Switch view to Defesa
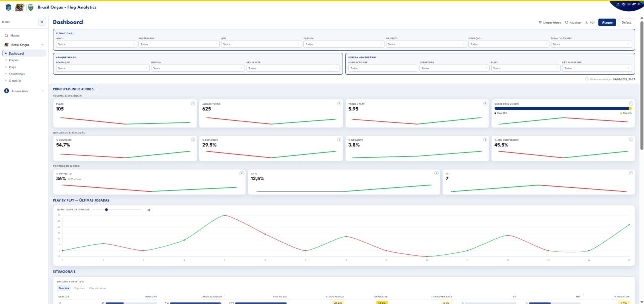The width and height of the screenshot is (644, 304). coord(626,22)
